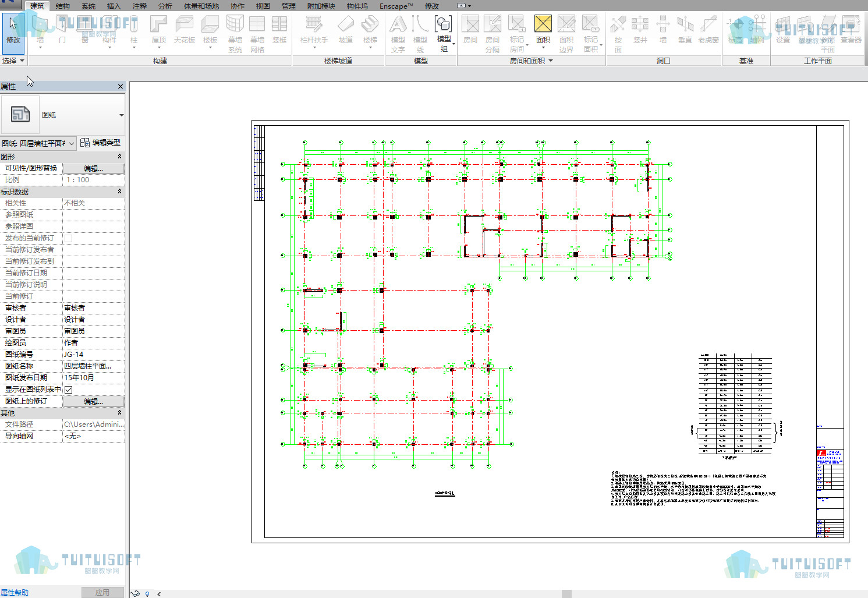Toggle the 发布的当前修订 checkbox

click(69, 238)
